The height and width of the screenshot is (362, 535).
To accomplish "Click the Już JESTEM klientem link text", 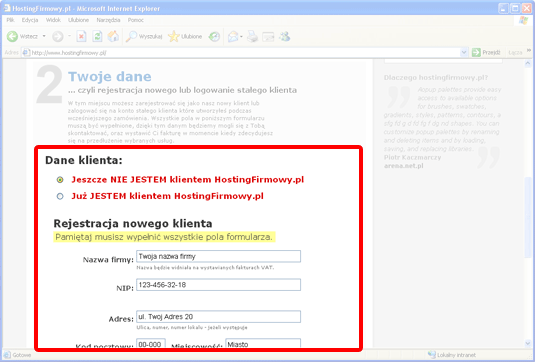I will coord(167,196).
